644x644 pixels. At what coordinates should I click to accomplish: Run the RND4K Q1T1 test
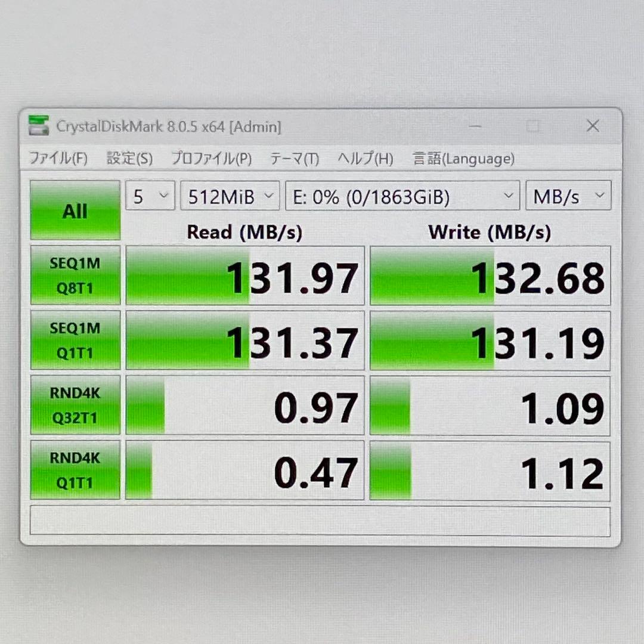75,470
